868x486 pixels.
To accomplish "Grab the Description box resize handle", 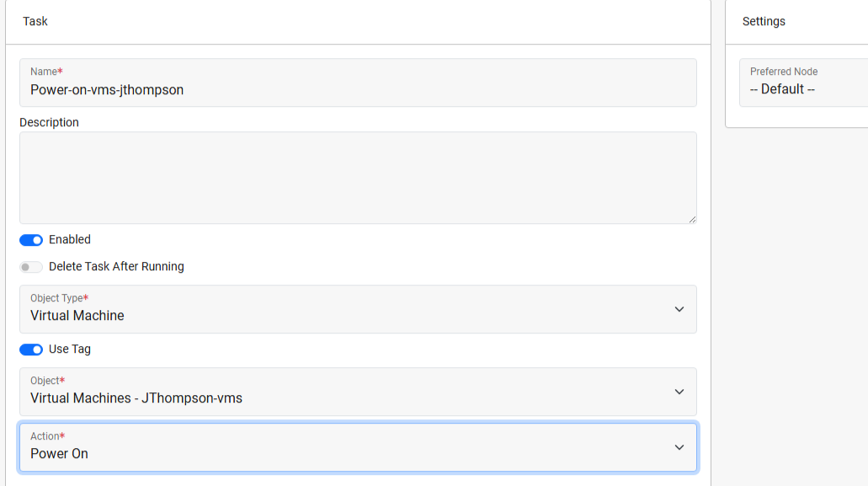I will tap(692, 219).
